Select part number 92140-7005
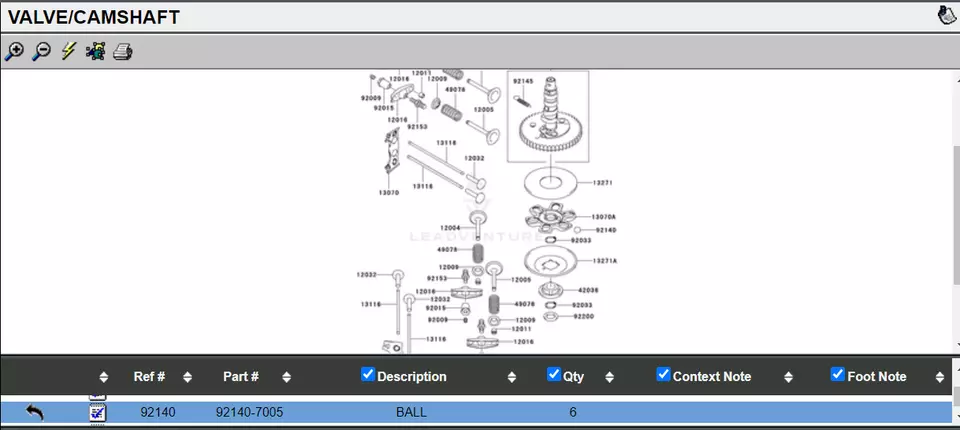 pyautogui.click(x=249, y=412)
